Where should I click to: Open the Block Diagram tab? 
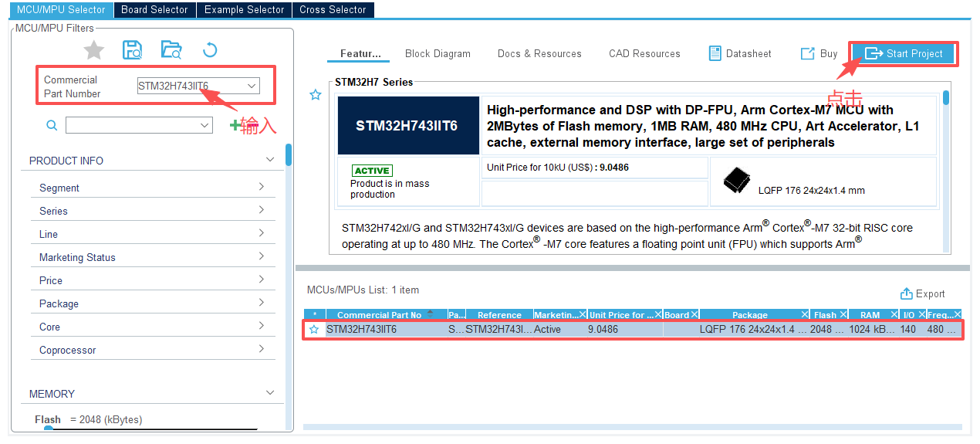point(438,53)
